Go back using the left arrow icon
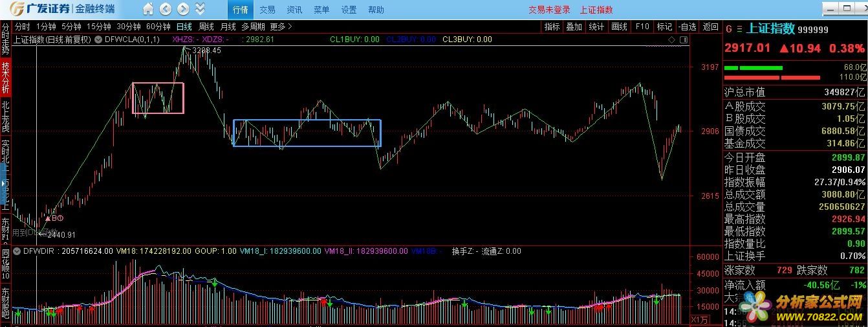Screen dimensions: 868x327 pos(166,9)
